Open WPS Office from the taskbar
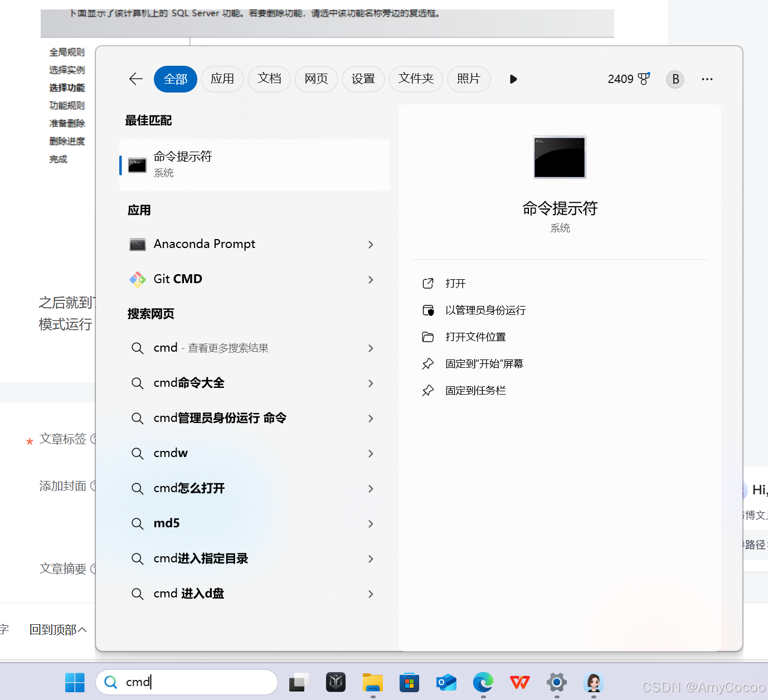This screenshot has width=768, height=700. 519,682
